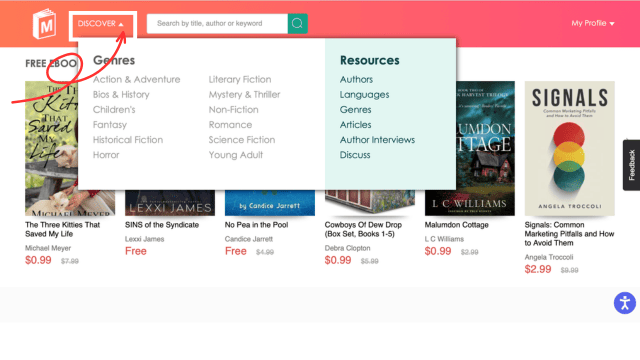This screenshot has height=360, width=640.
Task: Choose the Romance genre
Action: tap(230, 124)
